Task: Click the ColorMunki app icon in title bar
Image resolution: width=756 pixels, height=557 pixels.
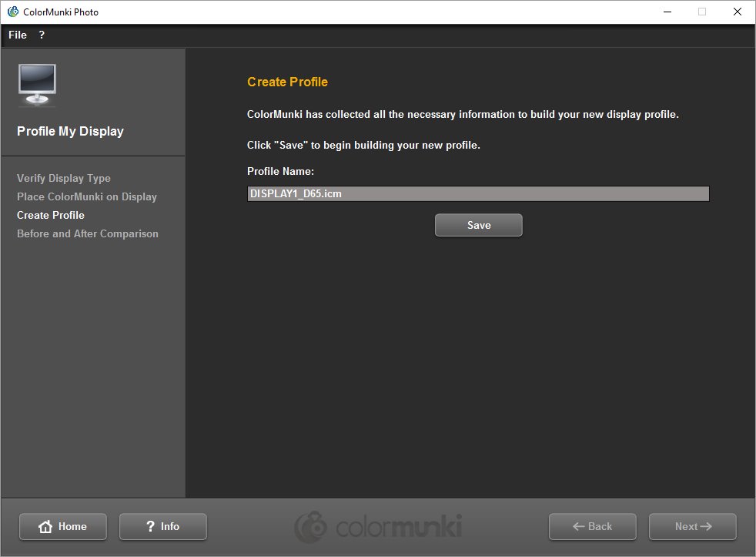Action: 12,12
